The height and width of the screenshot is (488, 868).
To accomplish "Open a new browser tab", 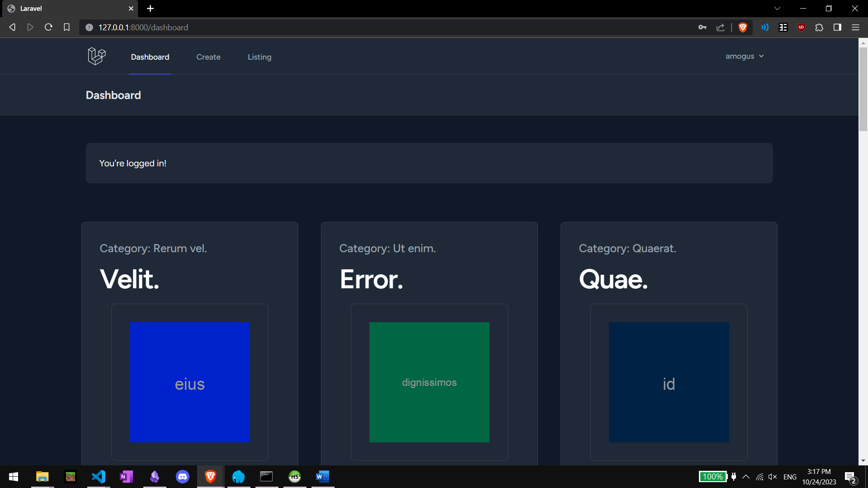I will (x=151, y=8).
